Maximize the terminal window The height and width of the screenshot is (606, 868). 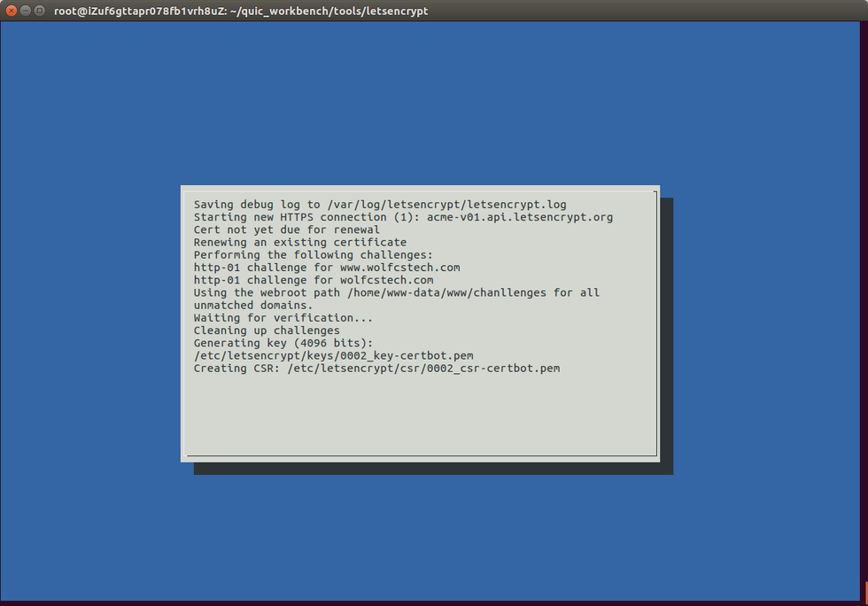(40, 11)
